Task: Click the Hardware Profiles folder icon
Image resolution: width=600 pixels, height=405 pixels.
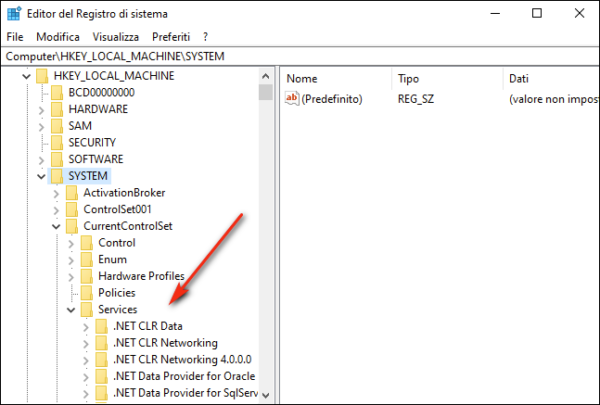Action: coord(87,276)
